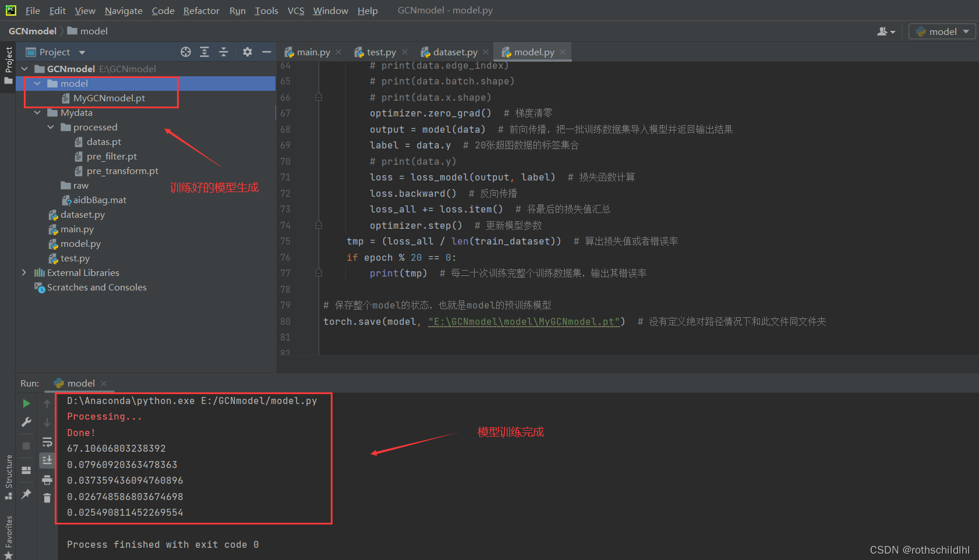The image size is (979, 560).
Task: Click the Print console output icon
Action: [x=47, y=480]
